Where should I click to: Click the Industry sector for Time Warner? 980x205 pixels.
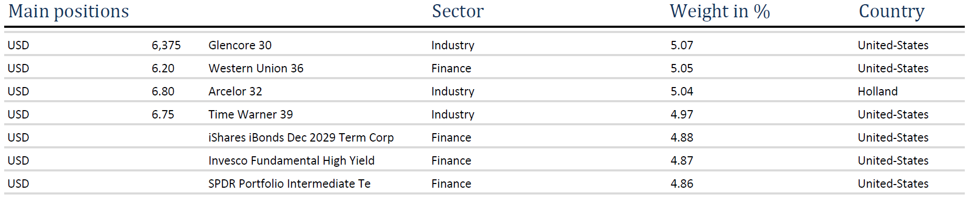click(453, 115)
